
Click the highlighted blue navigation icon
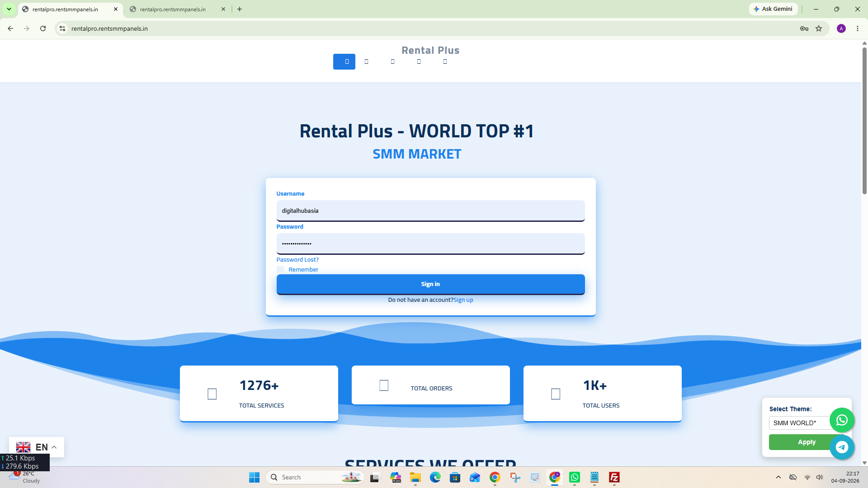click(x=344, y=61)
